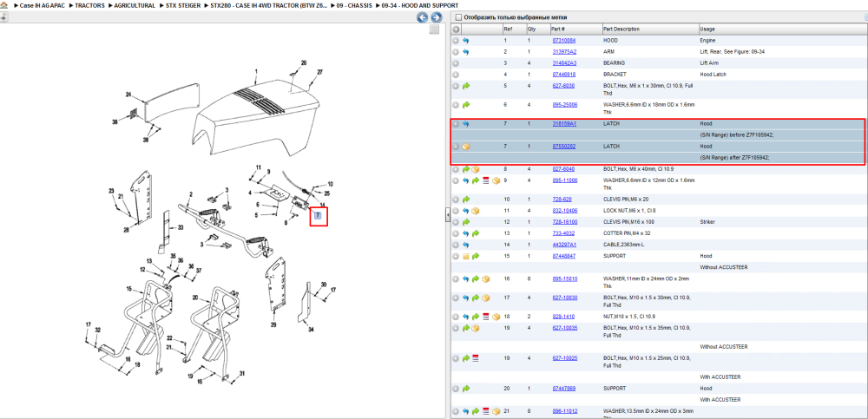868x419 pixels.
Task: Open part number link 87310084
Action: pos(563,41)
